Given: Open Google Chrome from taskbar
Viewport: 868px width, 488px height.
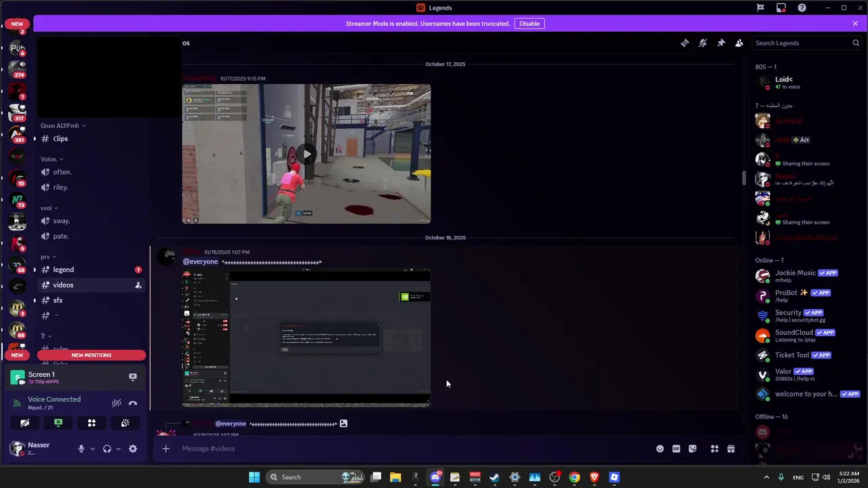Looking at the screenshot, I should (574, 477).
